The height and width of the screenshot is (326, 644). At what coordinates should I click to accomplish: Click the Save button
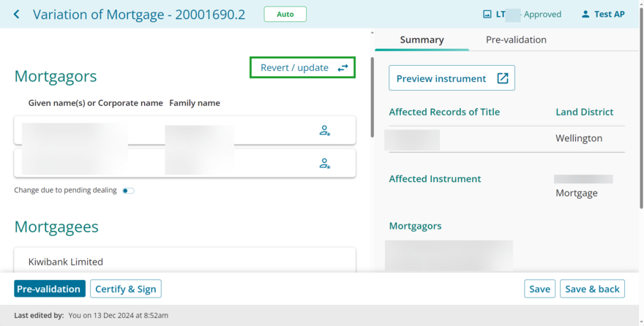point(539,289)
